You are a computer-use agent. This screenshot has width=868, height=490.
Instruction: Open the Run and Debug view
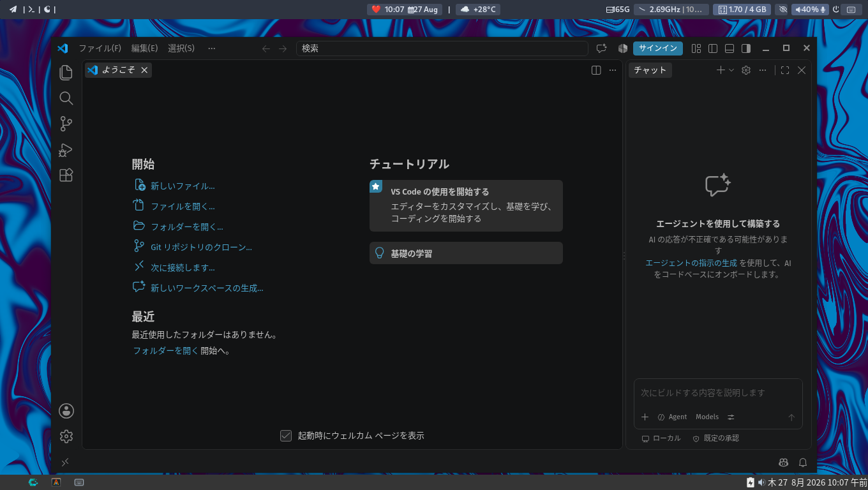pyautogui.click(x=66, y=149)
